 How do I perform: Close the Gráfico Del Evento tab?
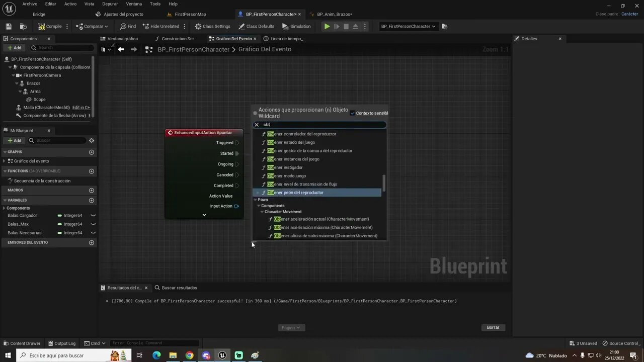pos(255,39)
